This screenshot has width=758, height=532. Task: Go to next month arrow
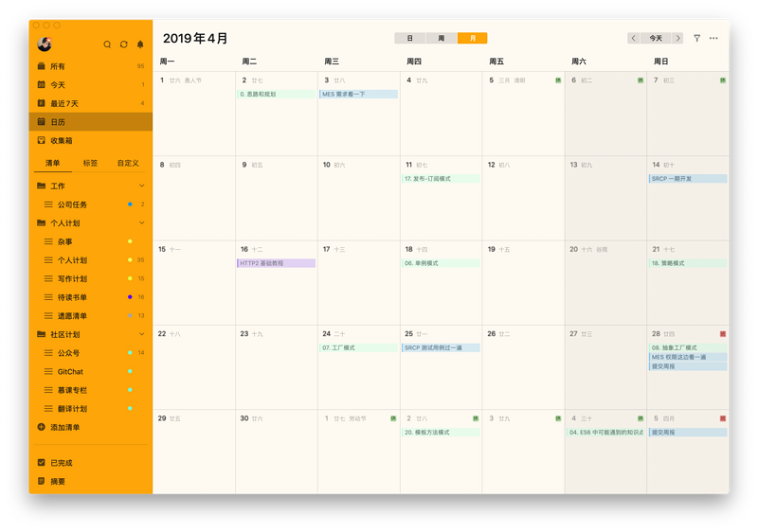677,38
